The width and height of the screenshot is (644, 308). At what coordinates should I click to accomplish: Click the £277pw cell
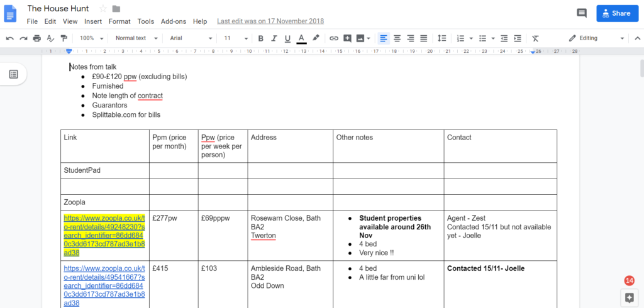click(x=174, y=235)
